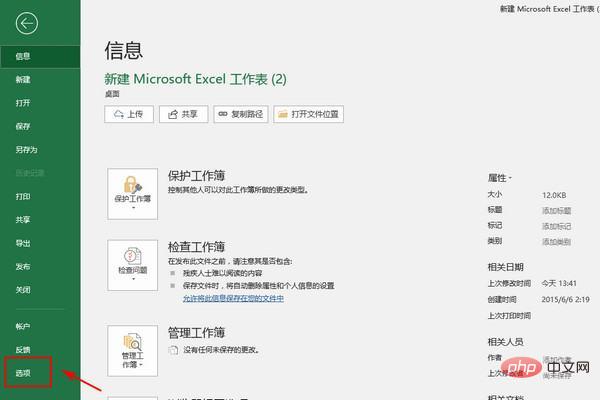Viewport: 600px width, 400px height.
Task: Click the 相关日期 heading
Action: [x=505, y=267]
